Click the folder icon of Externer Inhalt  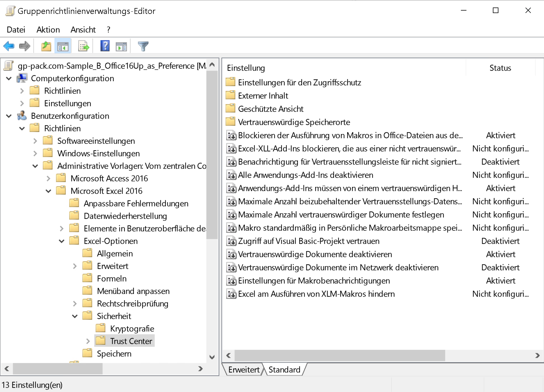230,95
